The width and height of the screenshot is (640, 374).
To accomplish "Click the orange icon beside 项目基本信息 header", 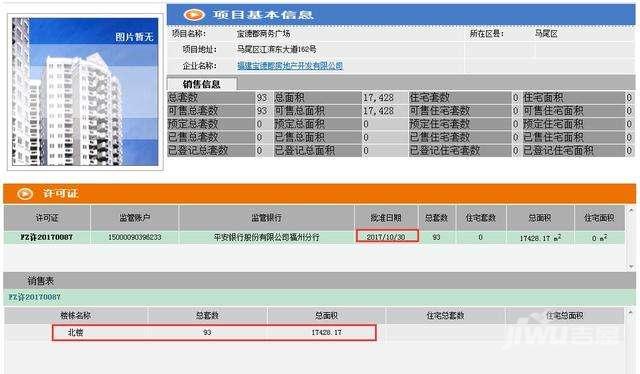I will coord(194,15).
